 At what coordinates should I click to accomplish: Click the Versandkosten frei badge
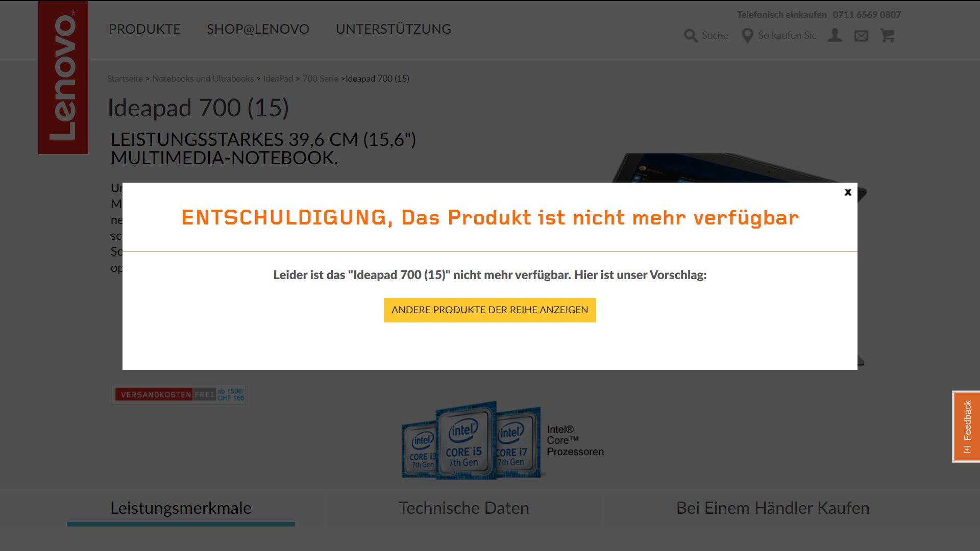(178, 394)
